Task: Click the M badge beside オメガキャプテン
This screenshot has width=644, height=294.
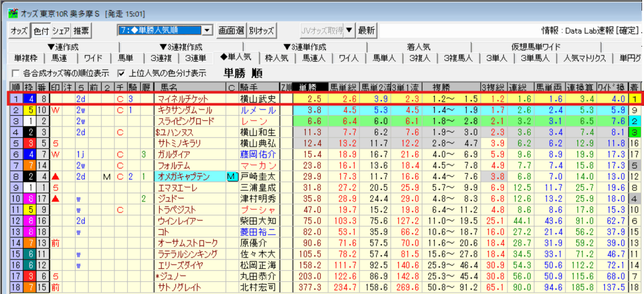Action: pyautogui.click(x=231, y=177)
